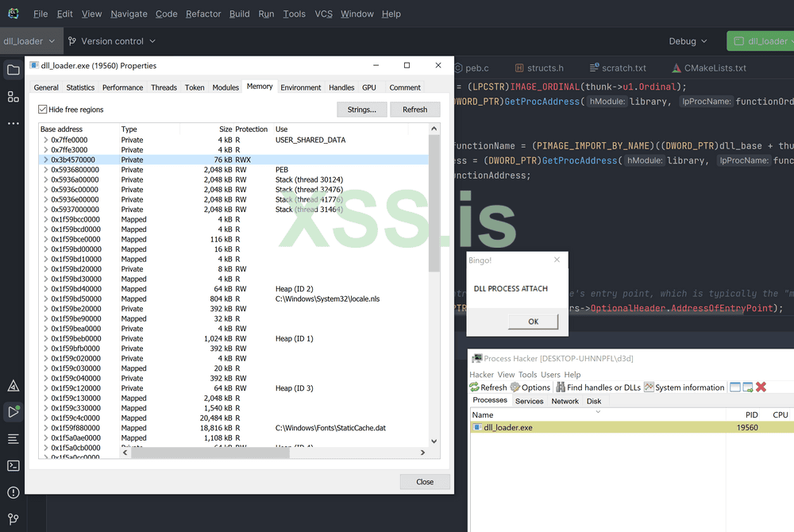Expand the 0x5936800000 PEB region

point(45,170)
